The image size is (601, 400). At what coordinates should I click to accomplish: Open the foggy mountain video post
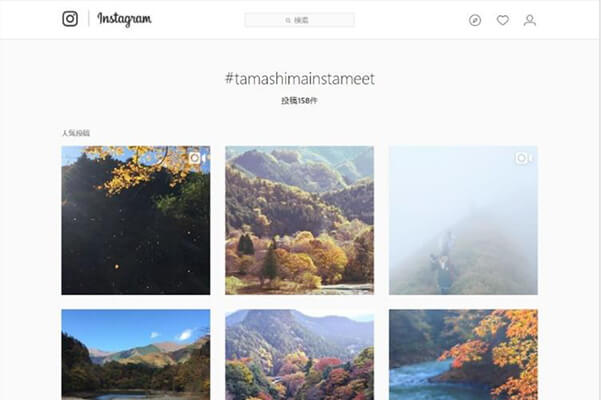[x=463, y=220]
